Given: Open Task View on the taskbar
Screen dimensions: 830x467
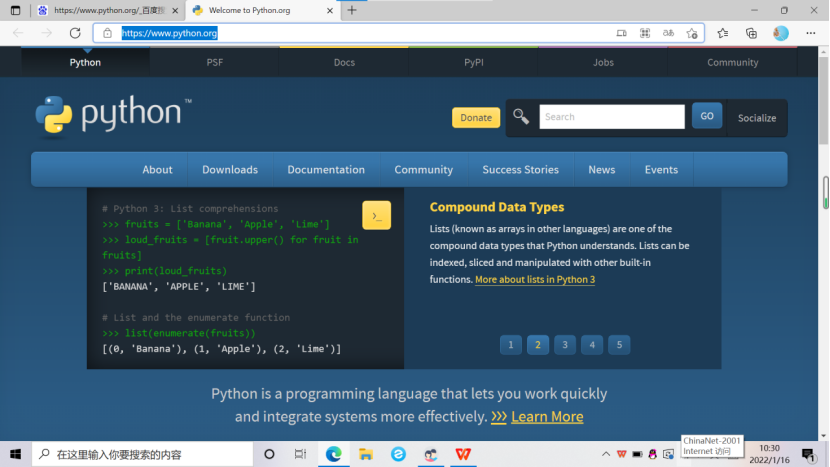Looking at the screenshot, I should coord(300,454).
